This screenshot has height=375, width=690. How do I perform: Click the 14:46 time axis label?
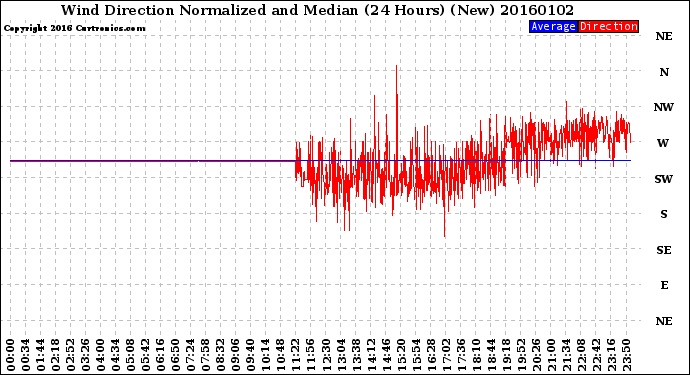(385, 355)
